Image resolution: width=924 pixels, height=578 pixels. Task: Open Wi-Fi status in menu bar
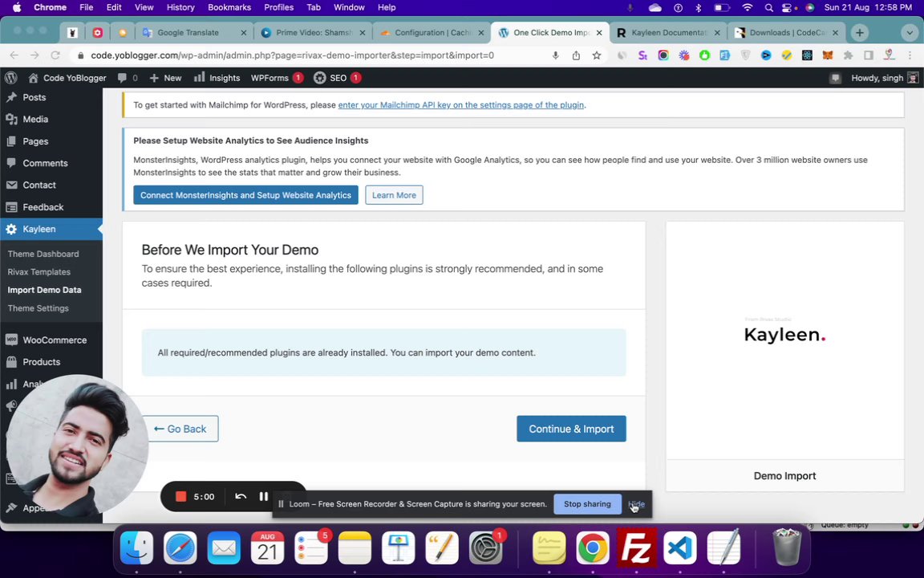click(748, 8)
